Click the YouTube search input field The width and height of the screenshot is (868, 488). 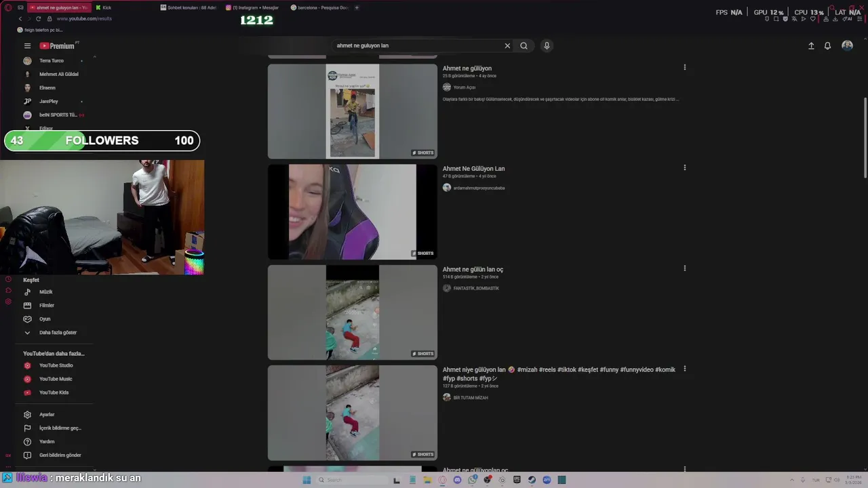pos(417,46)
